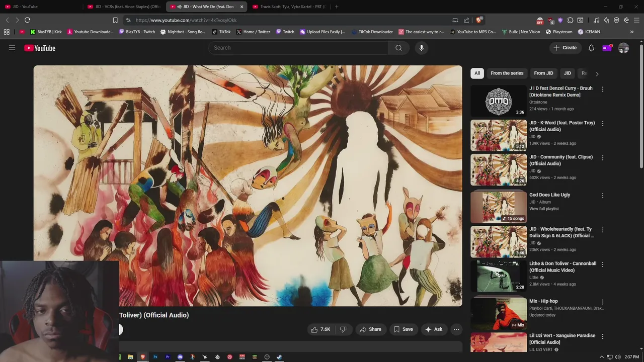Open more options for Community video

point(602,158)
